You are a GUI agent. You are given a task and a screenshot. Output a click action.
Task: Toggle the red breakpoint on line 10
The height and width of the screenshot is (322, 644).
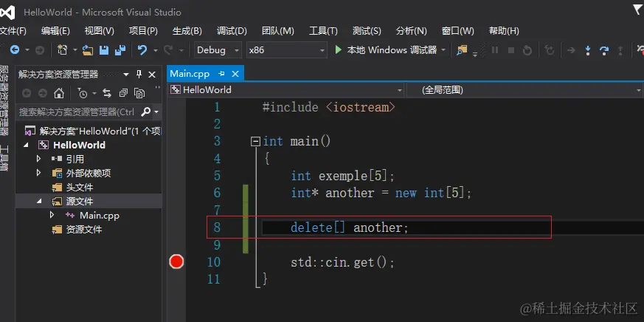coord(176,261)
